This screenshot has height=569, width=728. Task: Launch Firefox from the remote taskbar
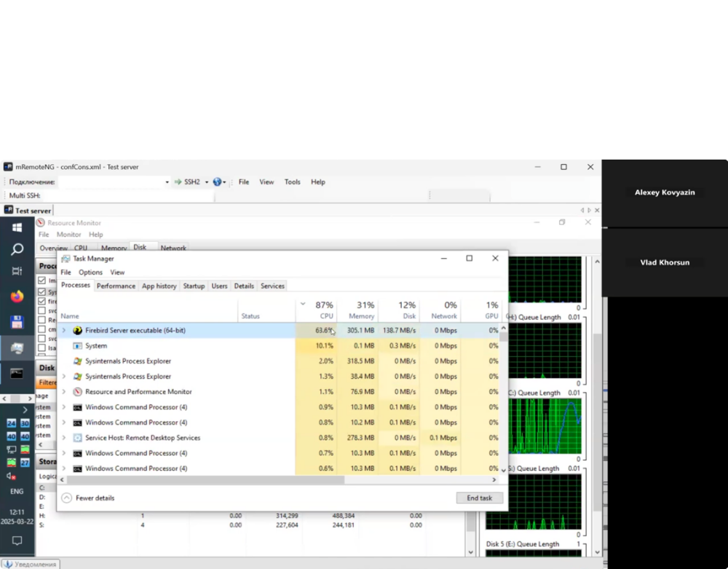tap(17, 297)
